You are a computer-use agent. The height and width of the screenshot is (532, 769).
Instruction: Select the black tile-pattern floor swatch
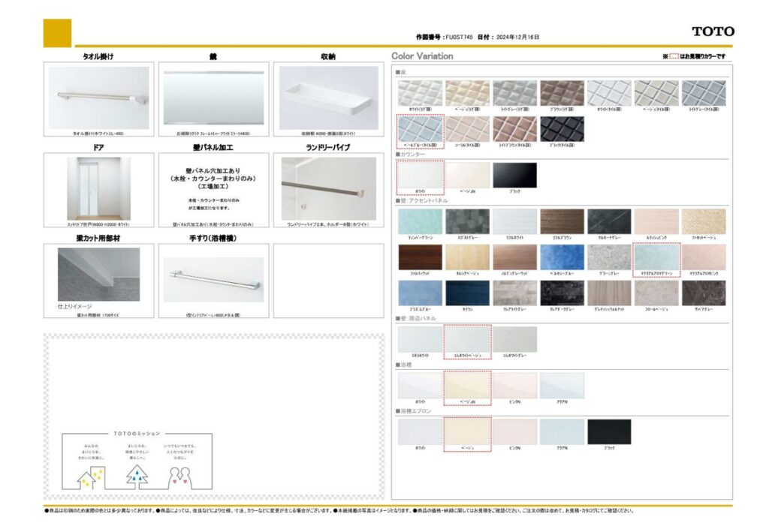click(x=562, y=128)
